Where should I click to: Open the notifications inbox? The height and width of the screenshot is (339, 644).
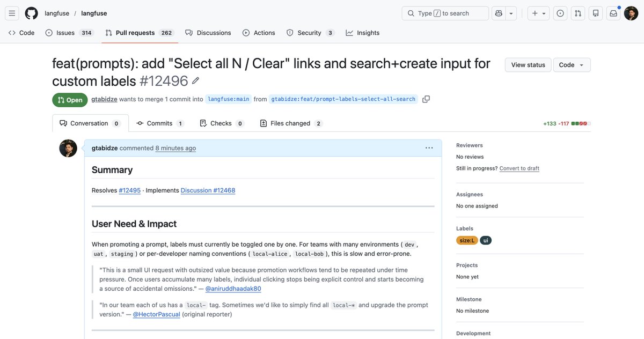point(613,13)
